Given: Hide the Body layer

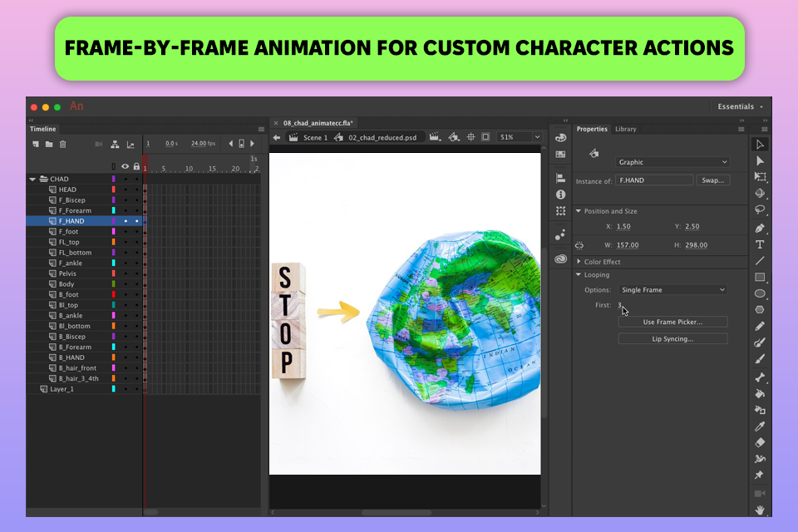Looking at the screenshot, I should [x=126, y=284].
